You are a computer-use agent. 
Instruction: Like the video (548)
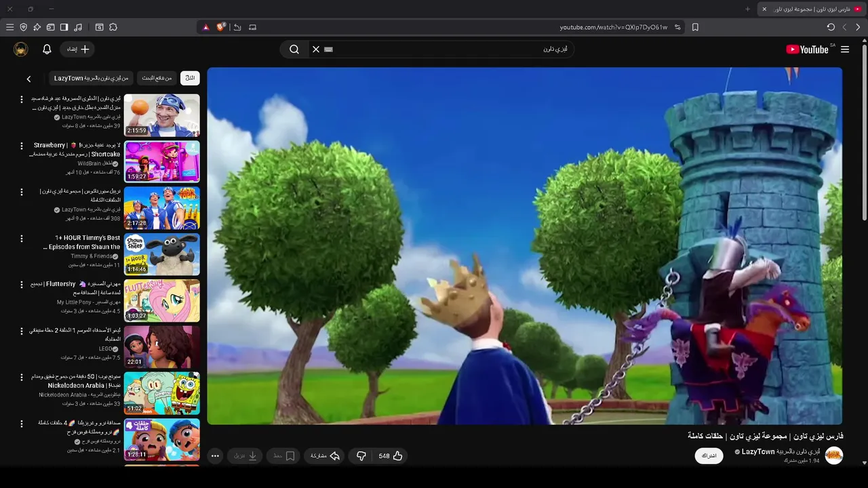[x=390, y=456]
